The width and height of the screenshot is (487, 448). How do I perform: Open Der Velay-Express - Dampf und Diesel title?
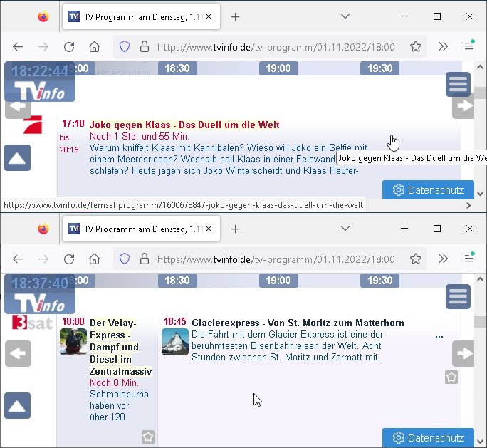coord(120,347)
